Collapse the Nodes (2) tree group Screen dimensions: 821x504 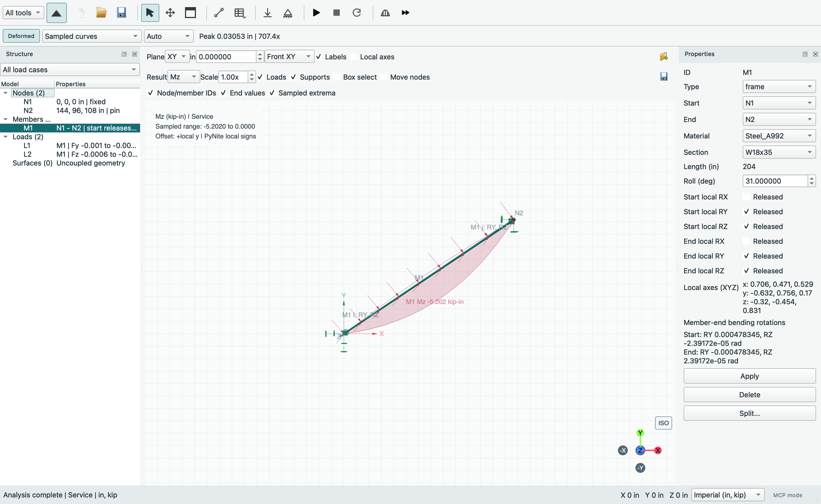[5, 93]
